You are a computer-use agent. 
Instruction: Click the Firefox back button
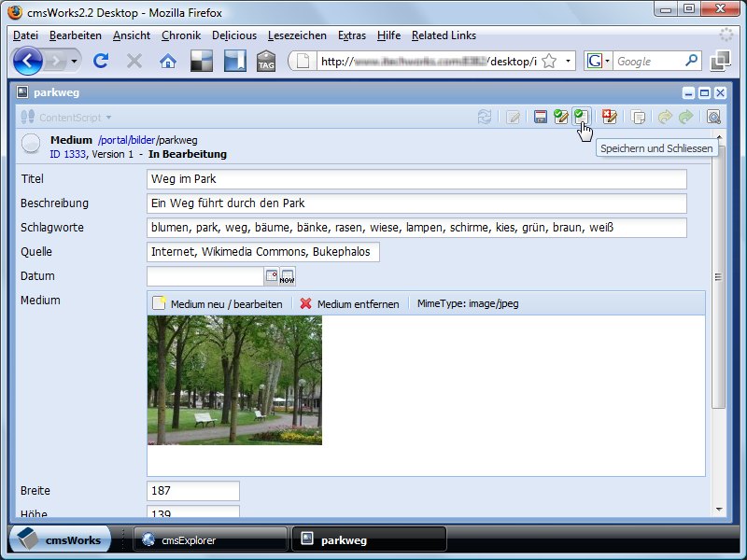[28, 61]
